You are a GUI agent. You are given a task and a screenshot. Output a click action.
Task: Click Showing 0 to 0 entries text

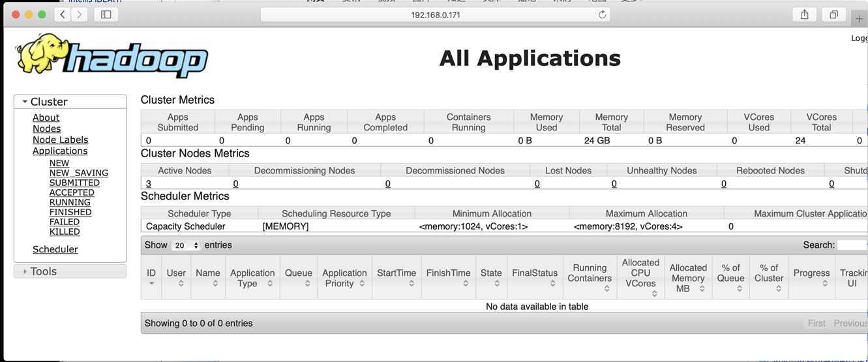coord(199,323)
